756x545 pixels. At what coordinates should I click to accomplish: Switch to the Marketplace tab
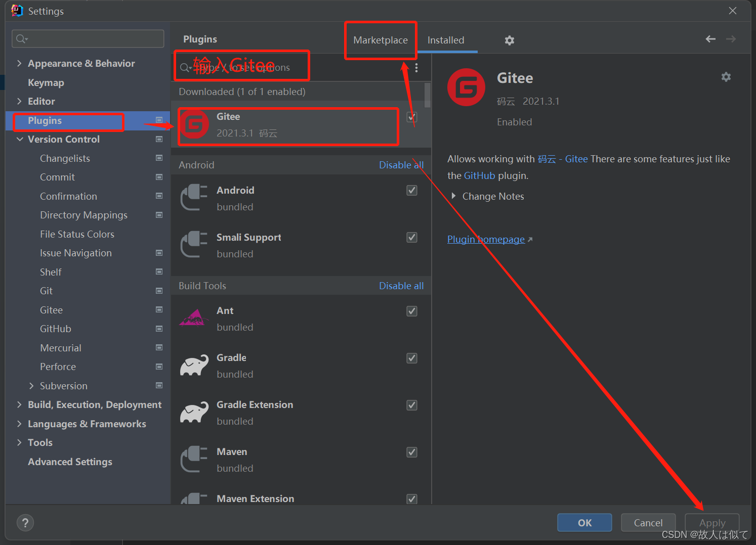coord(381,40)
